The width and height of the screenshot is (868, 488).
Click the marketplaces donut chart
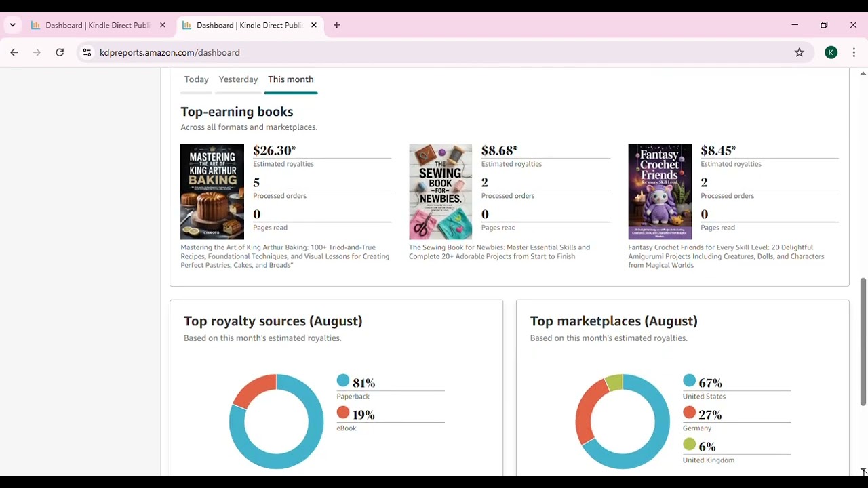tap(623, 422)
